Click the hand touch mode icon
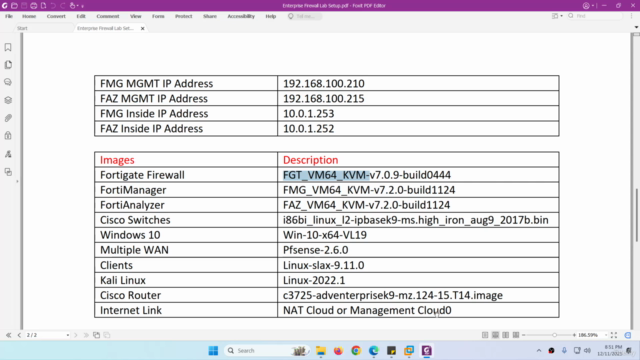The width and height of the screenshot is (640, 360). 73,6
